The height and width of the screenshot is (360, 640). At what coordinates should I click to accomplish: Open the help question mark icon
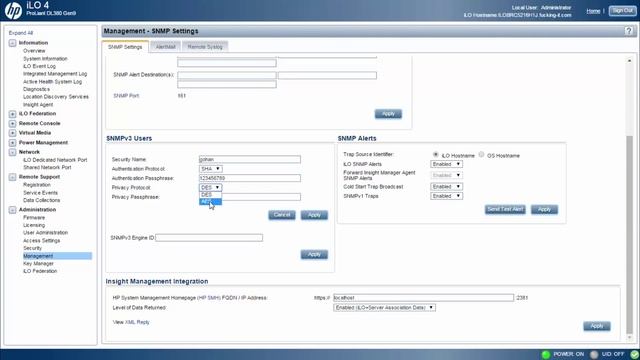(x=629, y=31)
